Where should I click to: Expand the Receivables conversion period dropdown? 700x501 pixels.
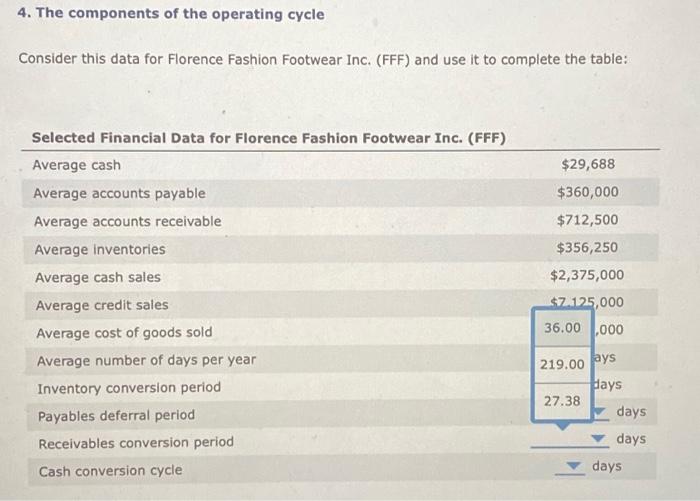point(600,440)
